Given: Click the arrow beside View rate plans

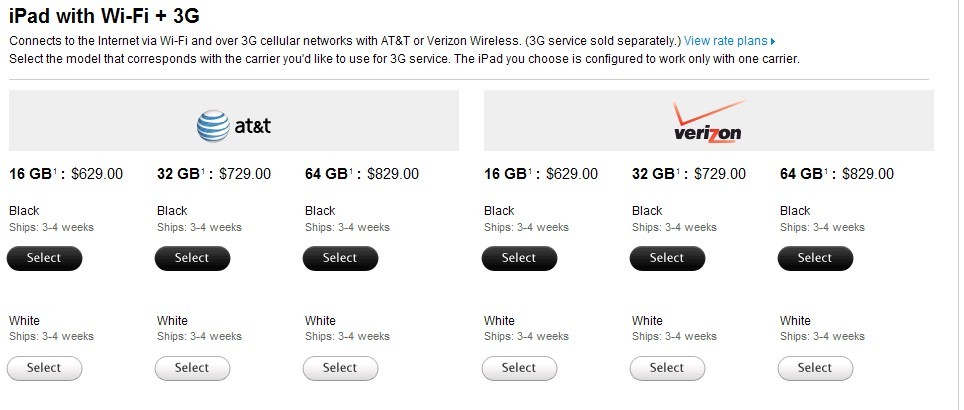Looking at the screenshot, I should pyautogui.click(x=773, y=42).
